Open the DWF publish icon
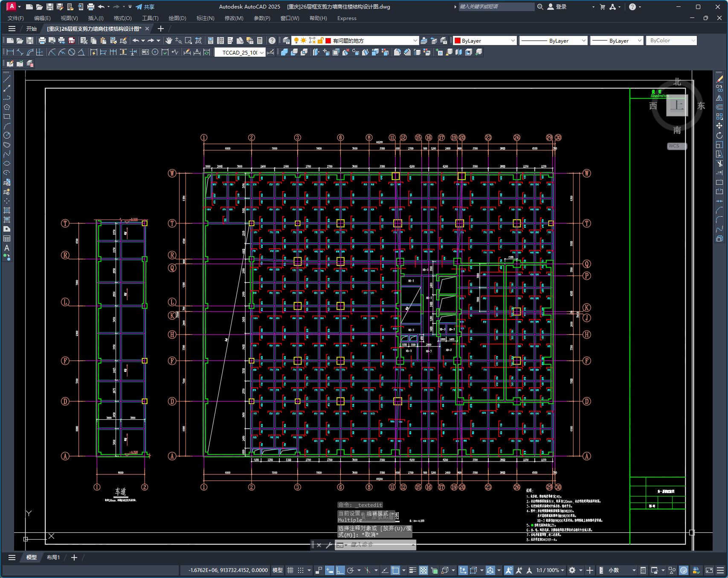Screen dimensions: 728x578 point(72,41)
